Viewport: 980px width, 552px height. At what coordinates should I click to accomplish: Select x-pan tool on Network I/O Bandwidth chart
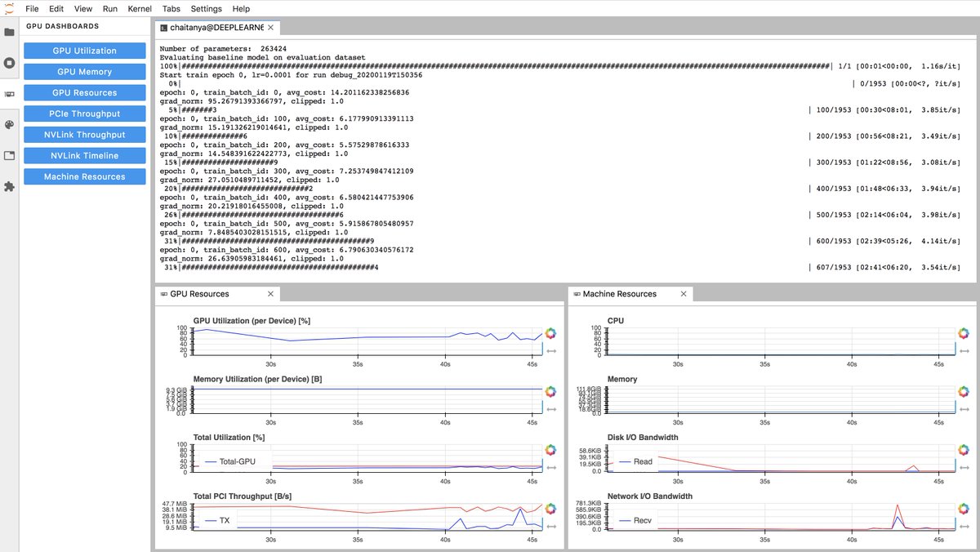964,526
